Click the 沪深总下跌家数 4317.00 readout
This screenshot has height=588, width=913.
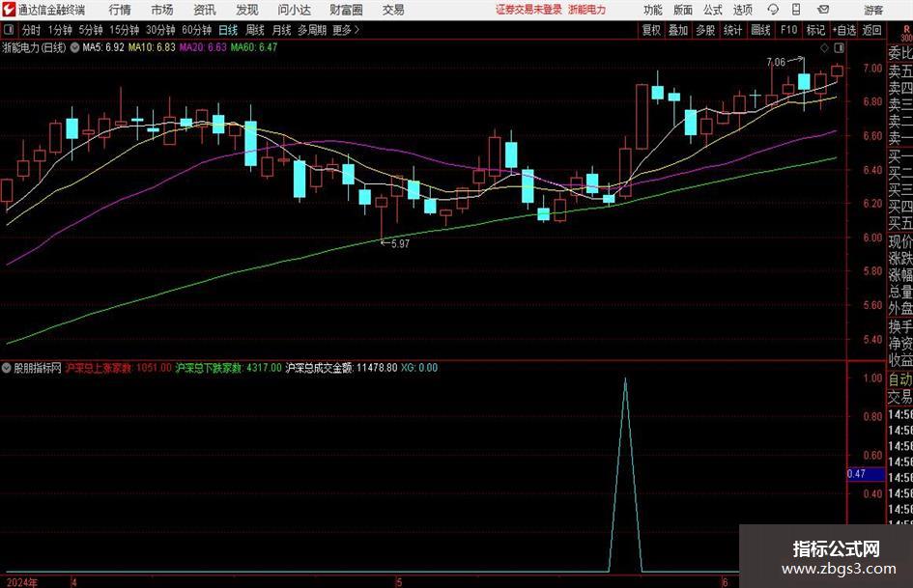[228, 368]
